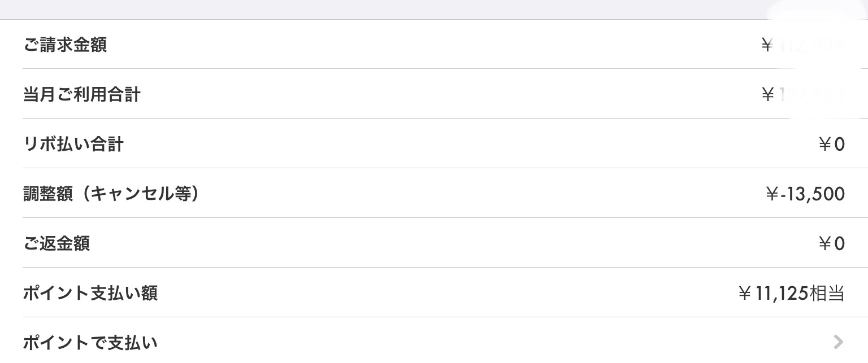
Task: Choose the ポイント支払い額 label
Action: pyautogui.click(x=90, y=293)
